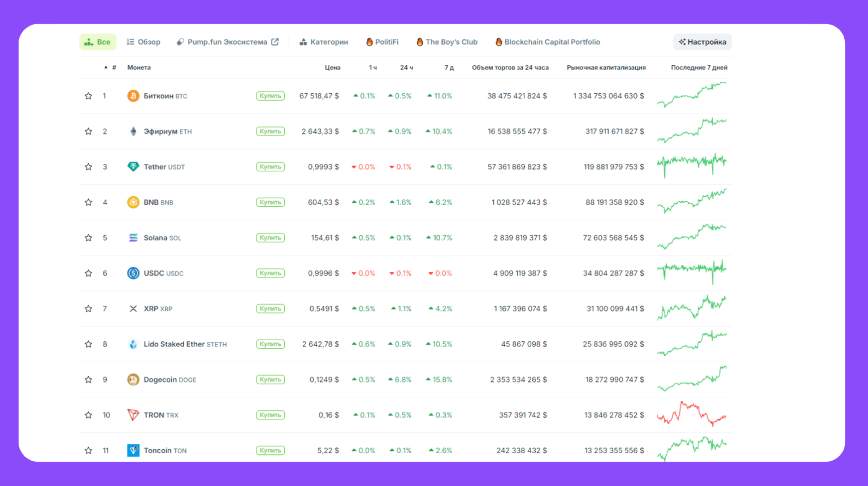Star Tether USDT as favorite

(88, 167)
